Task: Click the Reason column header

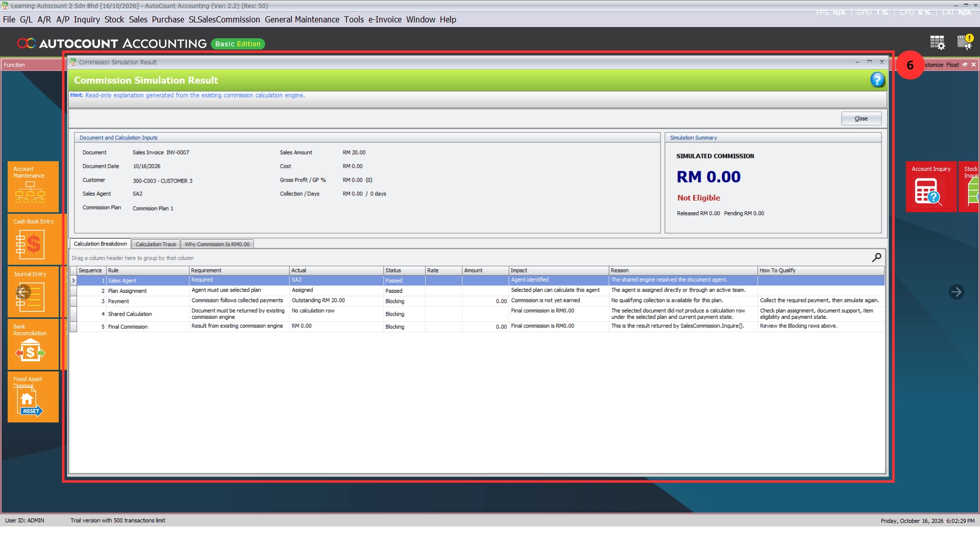Action: tap(682, 270)
